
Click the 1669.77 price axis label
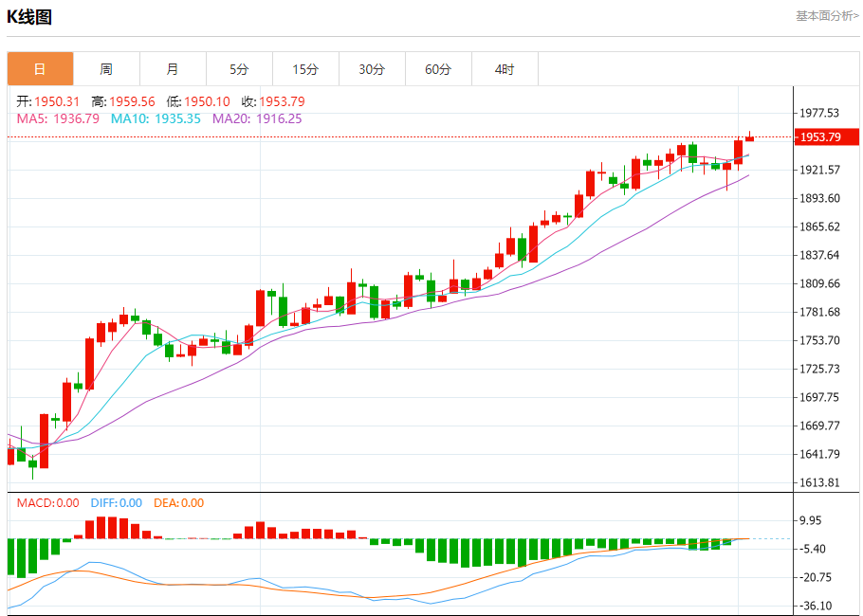(819, 426)
